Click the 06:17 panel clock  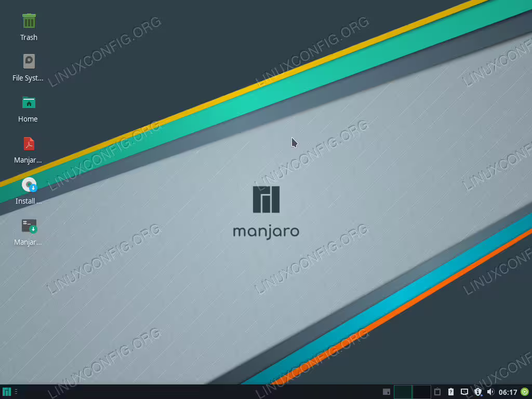point(508,392)
